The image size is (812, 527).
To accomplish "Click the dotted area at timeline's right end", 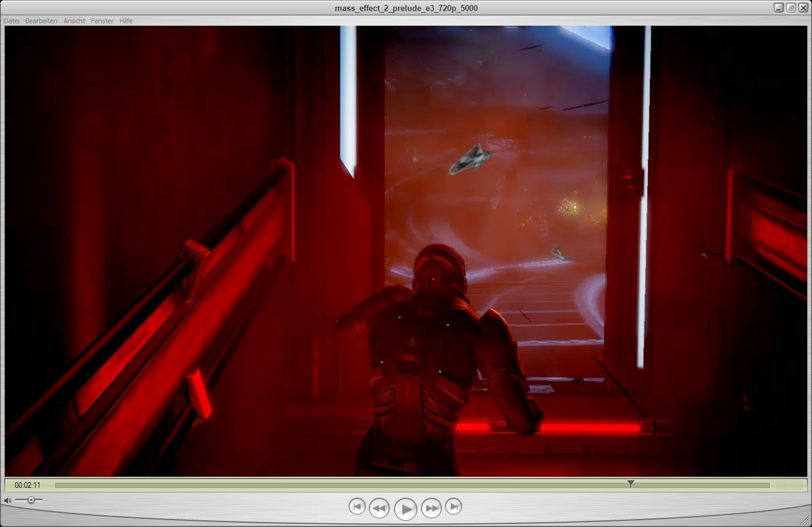I will 790,485.
